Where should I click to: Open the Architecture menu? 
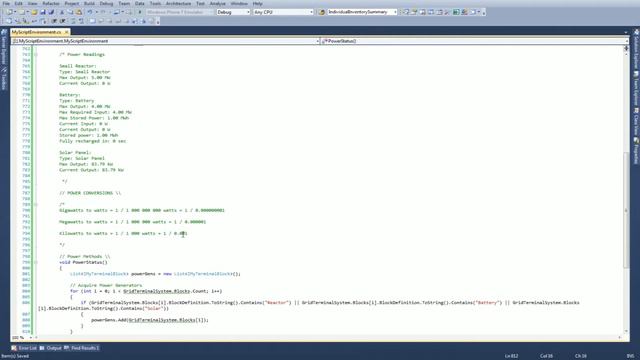click(178, 3)
